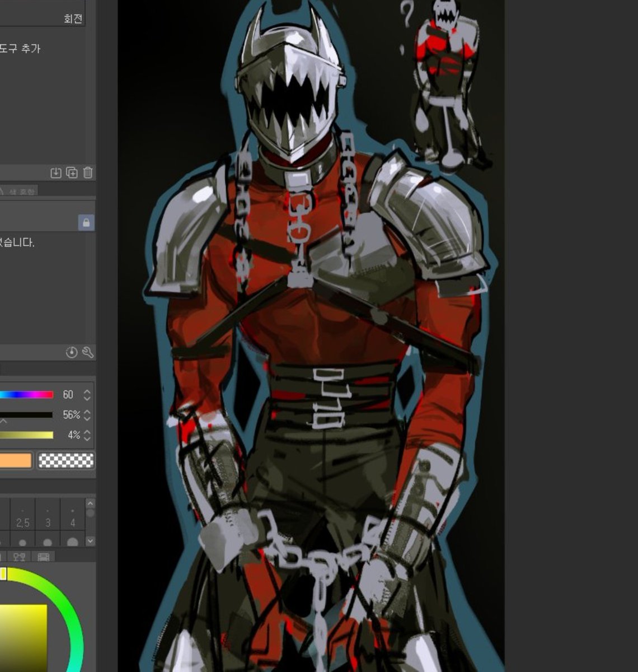Toggle the blue lock icon
This screenshot has width=638, height=672.
pyautogui.click(x=86, y=222)
